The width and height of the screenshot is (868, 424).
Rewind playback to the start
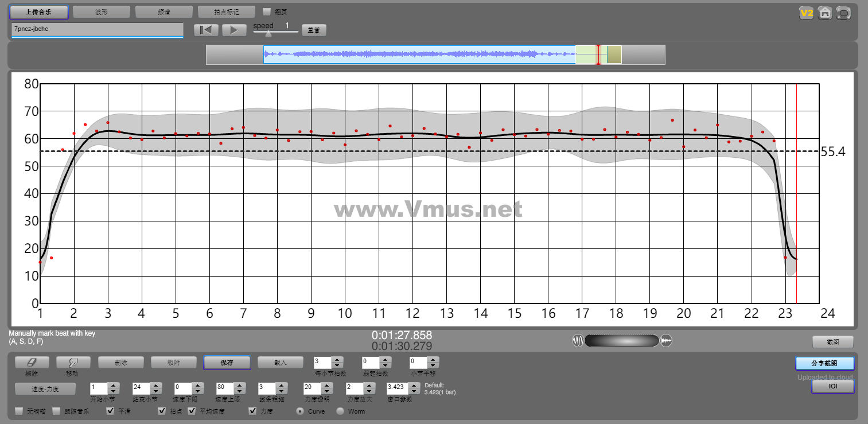[206, 30]
